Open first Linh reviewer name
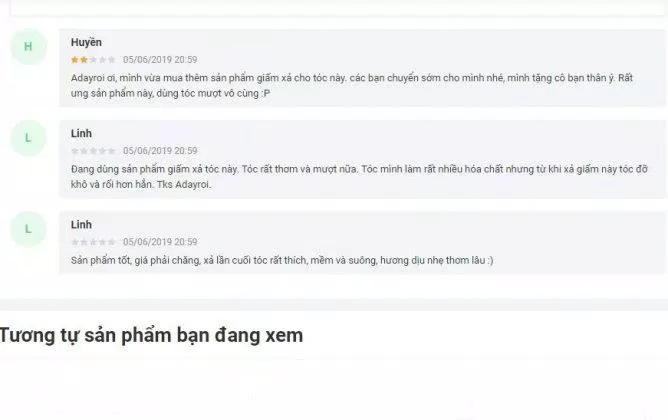This screenshot has height=420, width=668. [81, 133]
